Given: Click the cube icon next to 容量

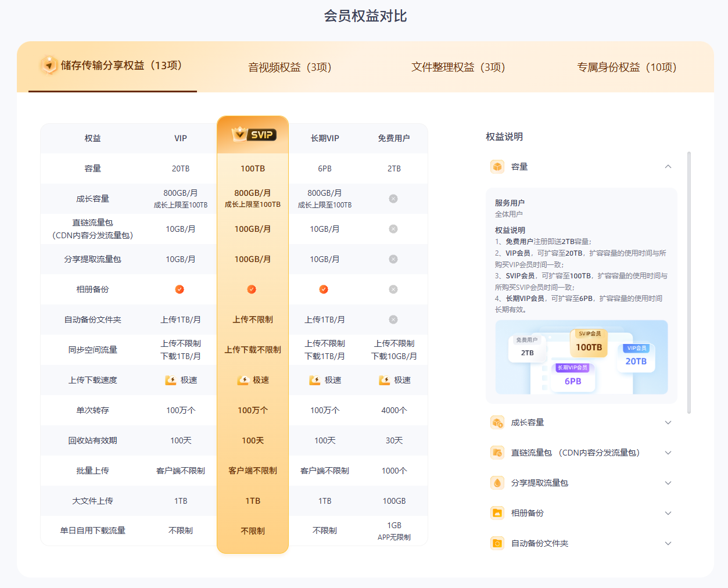Looking at the screenshot, I should [x=497, y=166].
